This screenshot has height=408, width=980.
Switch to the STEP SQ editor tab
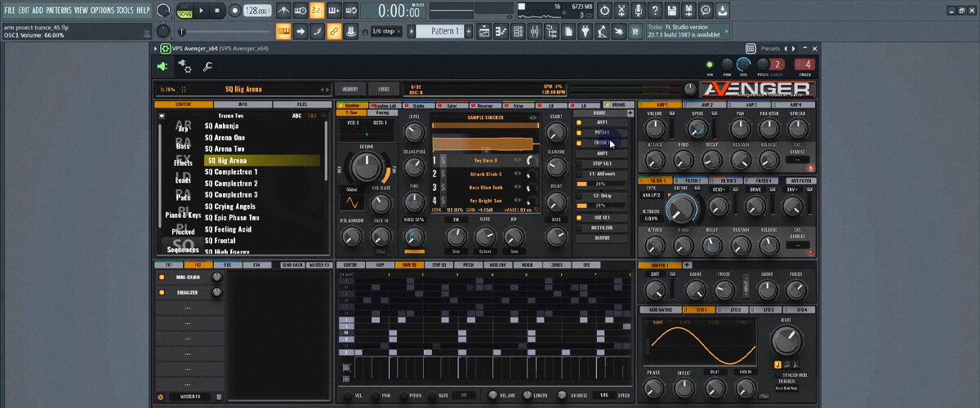tap(439, 265)
